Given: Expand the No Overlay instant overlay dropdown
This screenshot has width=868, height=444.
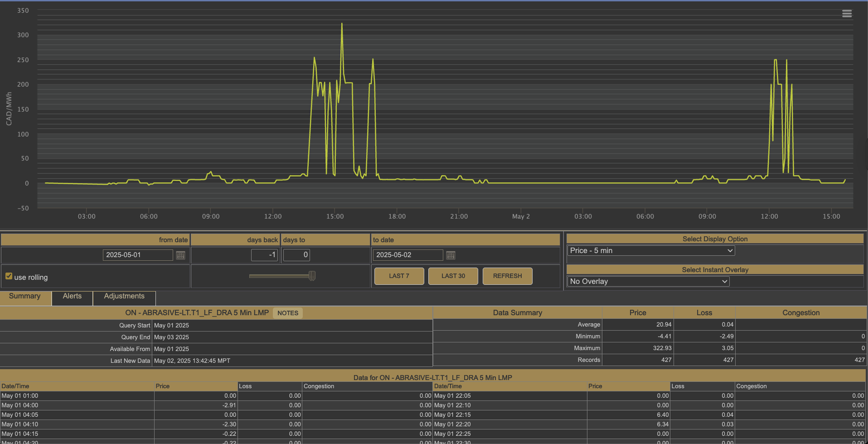Looking at the screenshot, I should pos(648,282).
